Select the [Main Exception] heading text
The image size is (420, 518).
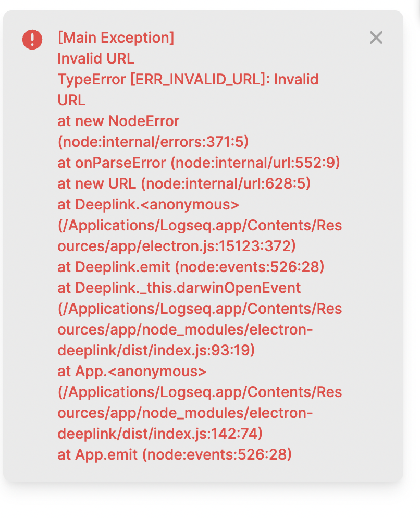116,38
